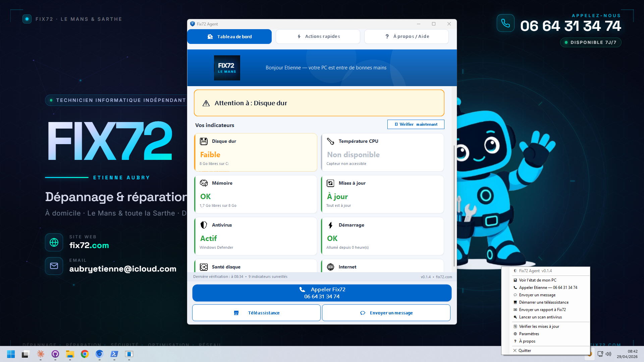644x362 pixels.
Task: Click the "Téléassistance" button in the window
Action: click(x=256, y=313)
